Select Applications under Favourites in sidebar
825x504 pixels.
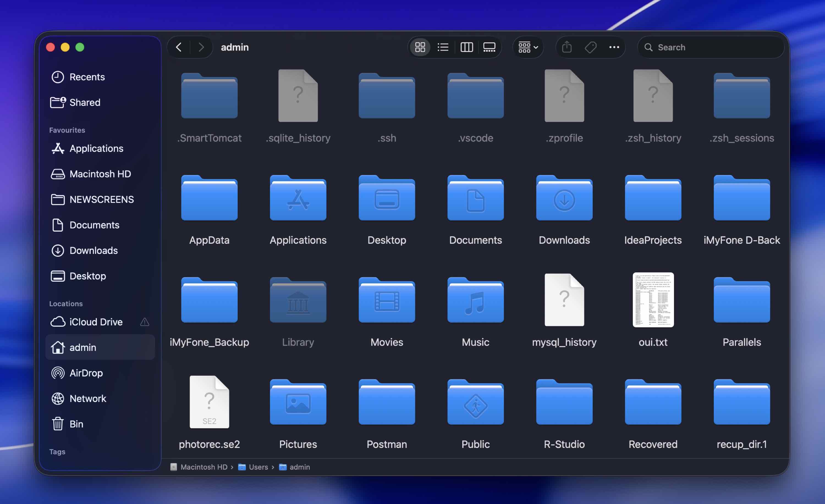tap(100, 148)
